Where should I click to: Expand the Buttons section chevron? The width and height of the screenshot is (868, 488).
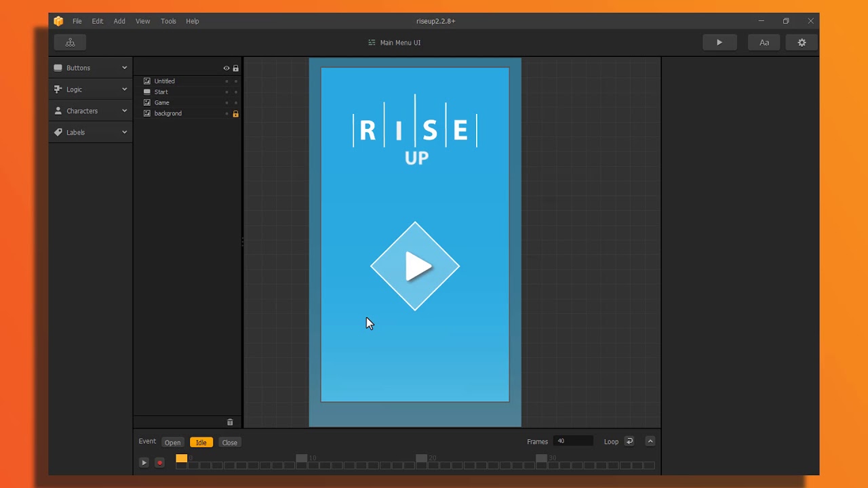(x=124, y=68)
